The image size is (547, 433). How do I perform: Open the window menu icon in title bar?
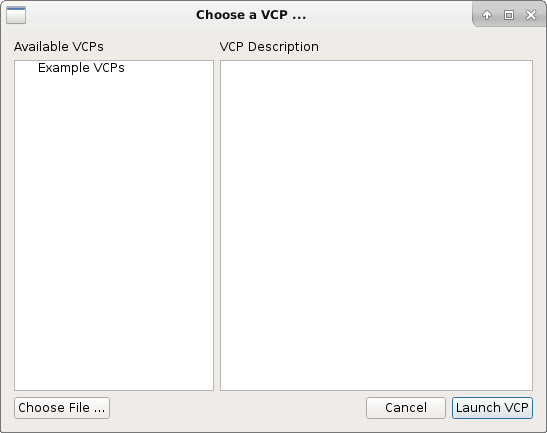[16, 15]
